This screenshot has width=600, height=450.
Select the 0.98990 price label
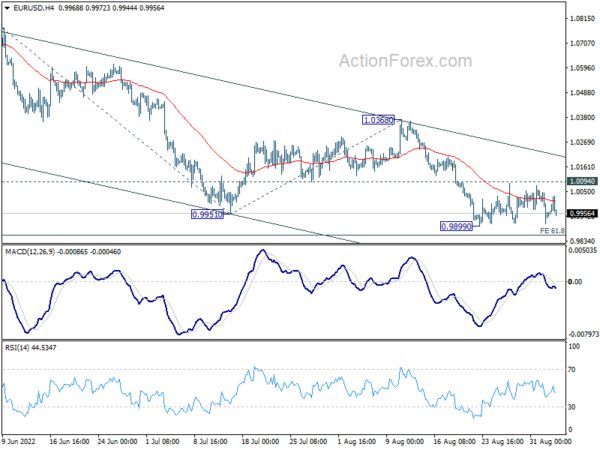coord(456,227)
